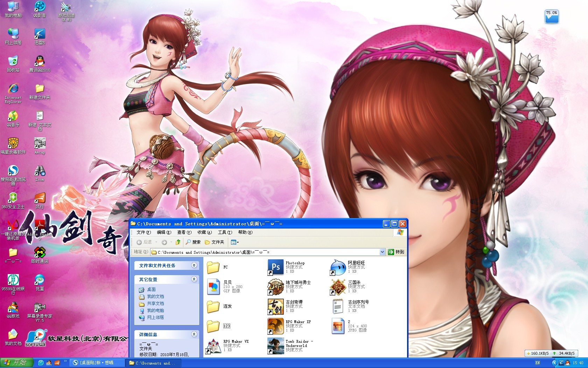Open 搜狗高速浏览器 desktop icon
This screenshot has width=588, height=368.
pyautogui.click(x=13, y=175)
